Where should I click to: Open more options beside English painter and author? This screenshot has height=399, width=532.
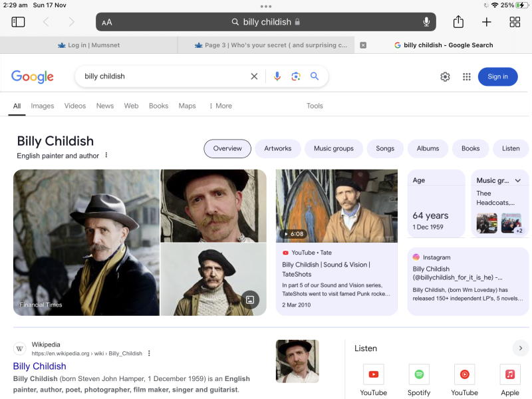[x=106, y=155]
